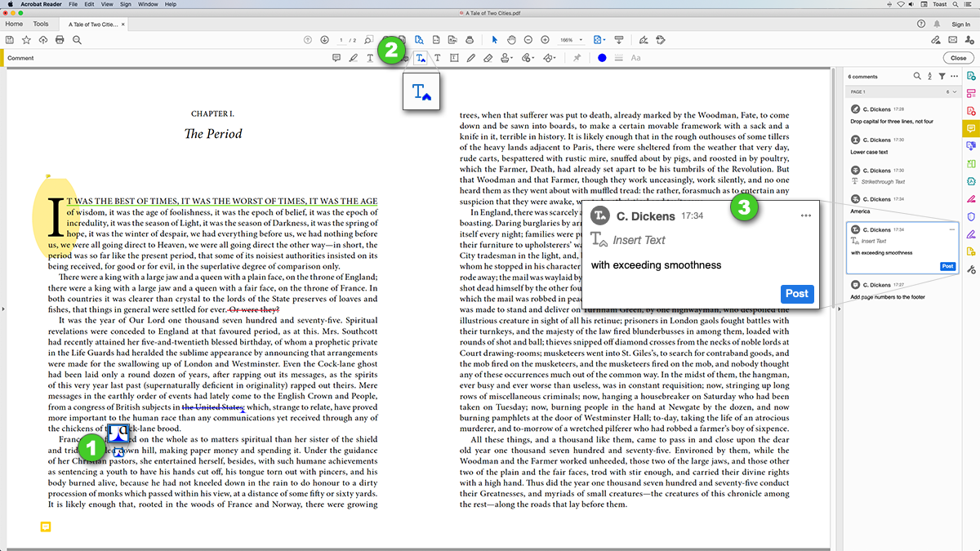This screenshot has width=980, height=551.
Task: Select the underline text tool
Action: [370, 58]
